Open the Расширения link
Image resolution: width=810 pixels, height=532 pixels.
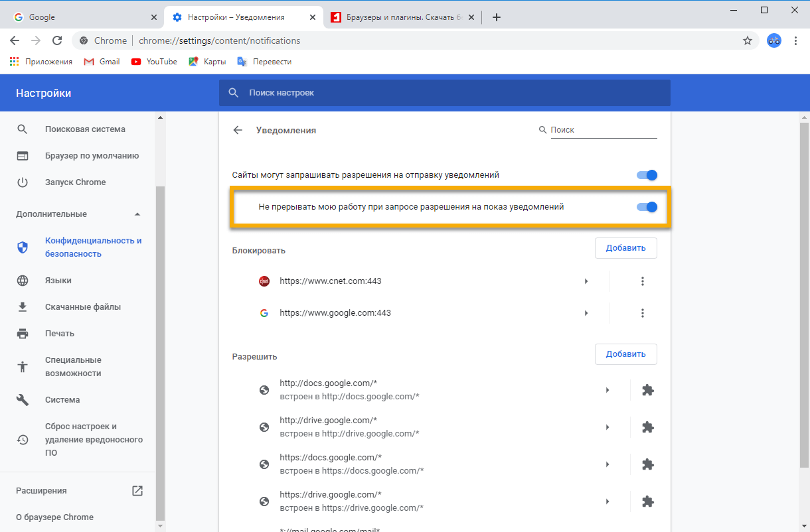tap(41, 491)
